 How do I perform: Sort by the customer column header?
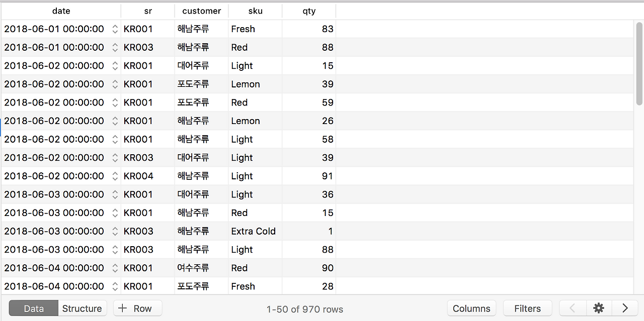201,11
